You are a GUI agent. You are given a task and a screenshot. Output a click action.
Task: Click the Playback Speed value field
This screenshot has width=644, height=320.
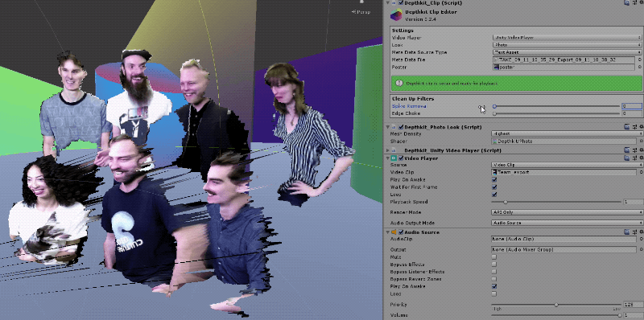[x=633, y=202]
